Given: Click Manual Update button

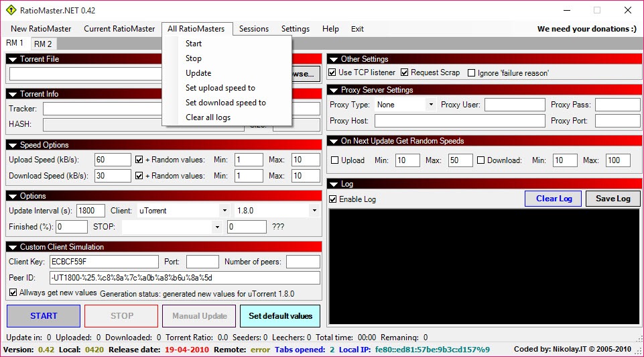Looking at the screenshot, I should coord(199,316).
